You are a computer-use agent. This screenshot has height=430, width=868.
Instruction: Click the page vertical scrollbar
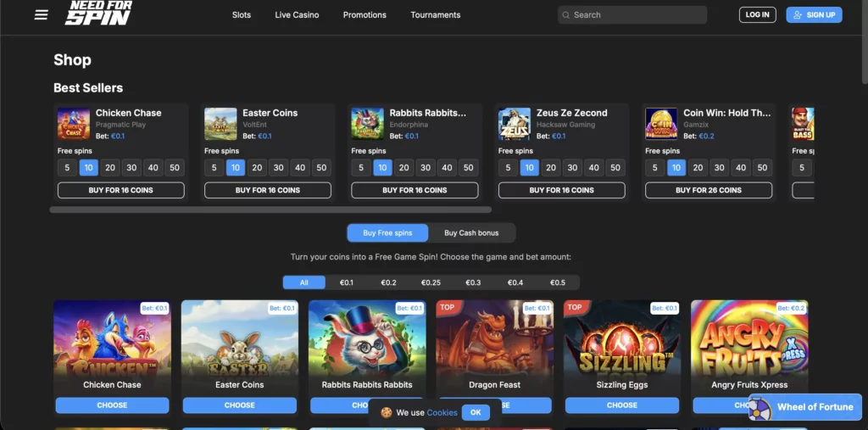pos(864,43)
